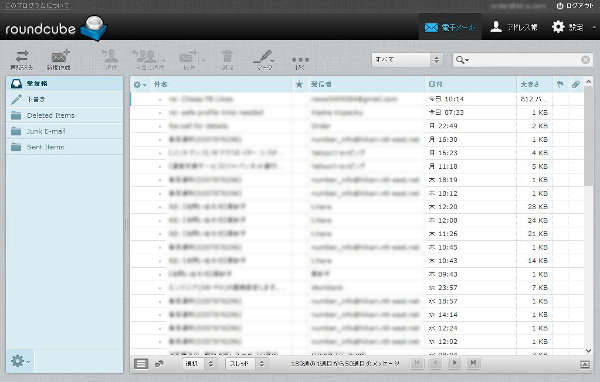Click the list view icon in footer
600x382 pixels.
coord(141,364)
